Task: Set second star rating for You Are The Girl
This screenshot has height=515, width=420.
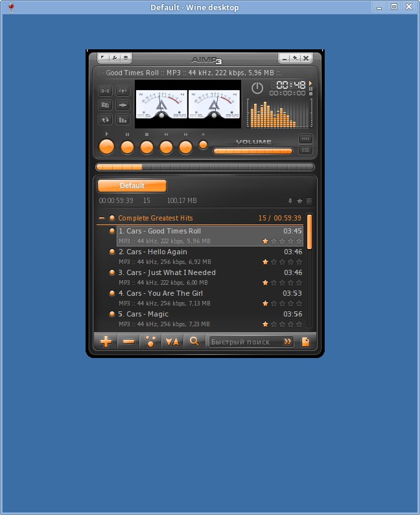Action: coord(274,303)
